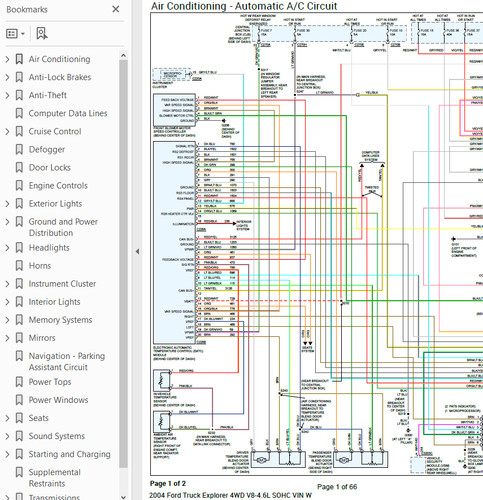Screen dimensions: 483x500
Task: Click the bookmarks scrollbar up arrow
Action: (x=123, y=55)
